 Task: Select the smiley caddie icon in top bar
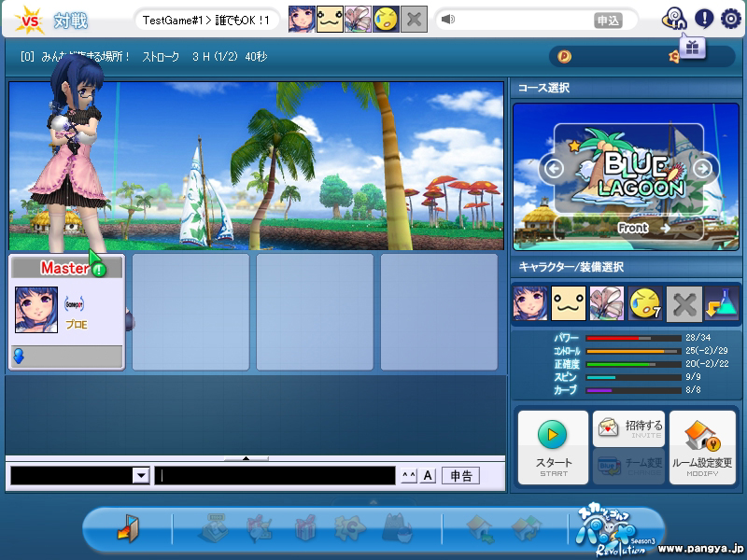[x=330, y=19]
